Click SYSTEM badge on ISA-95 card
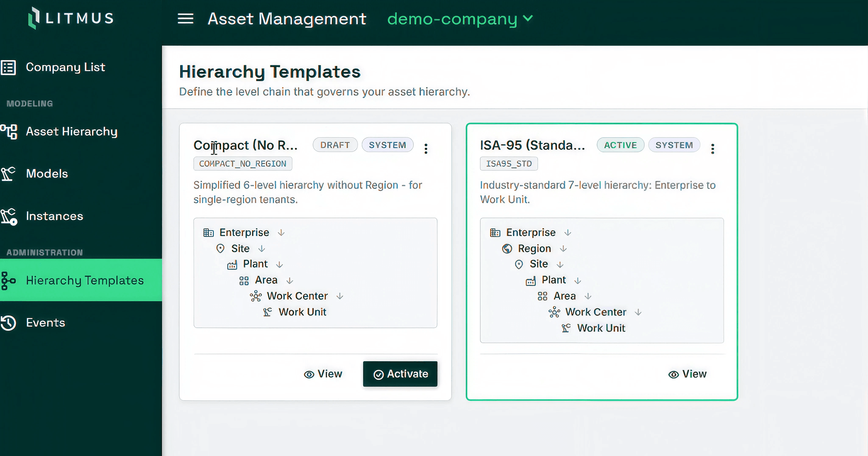 click(x=674, y=145)
